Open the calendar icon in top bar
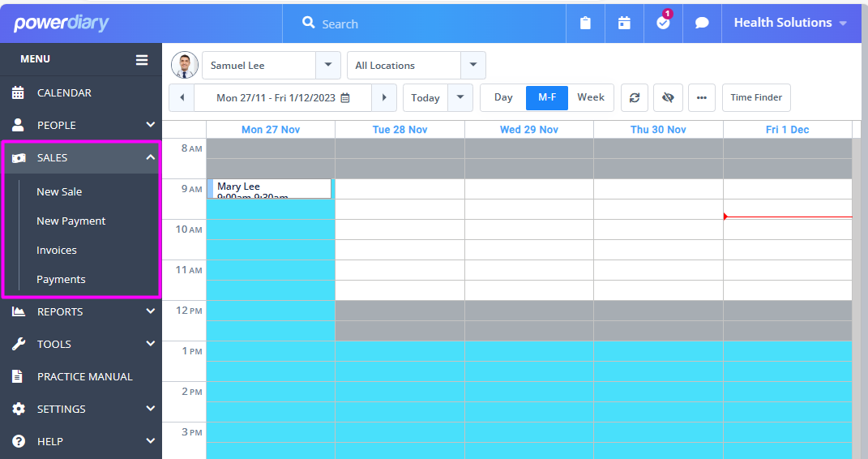Viewport: 868px width, 459px height. [624, 23]
